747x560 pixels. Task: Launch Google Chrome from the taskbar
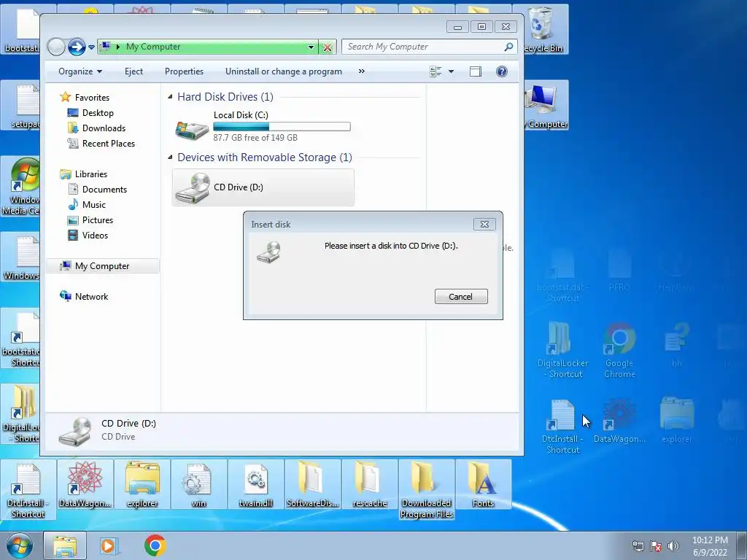coord(155,545)
